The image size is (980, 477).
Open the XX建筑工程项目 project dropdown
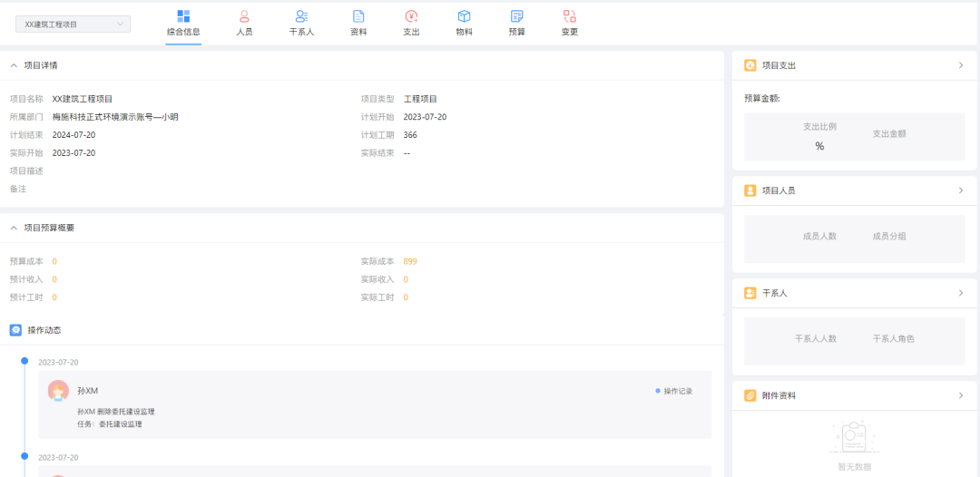(x=73, y=24)
